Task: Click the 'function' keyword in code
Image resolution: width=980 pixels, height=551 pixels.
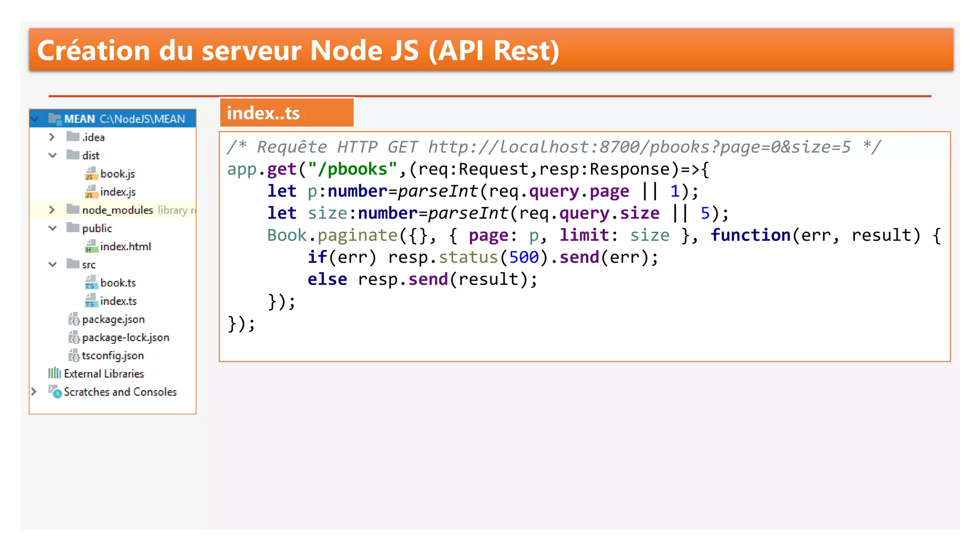Action: pyautogui.click(x=750, y=235)
